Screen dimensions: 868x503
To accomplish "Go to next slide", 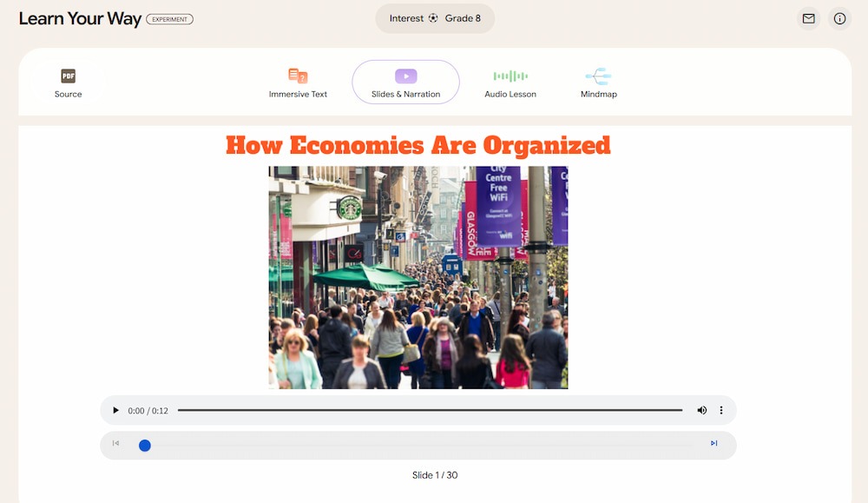I will 714,443.
